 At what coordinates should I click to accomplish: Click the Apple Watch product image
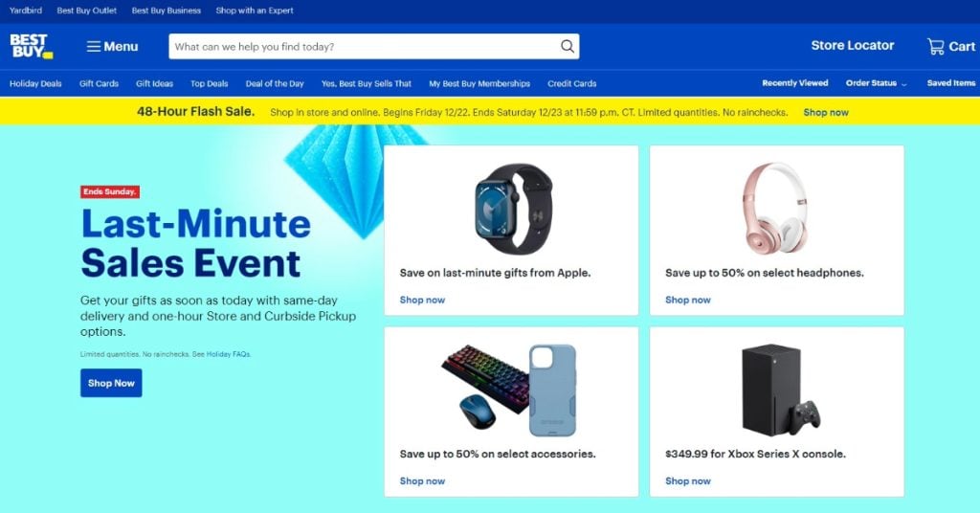(x=513, y=210)
